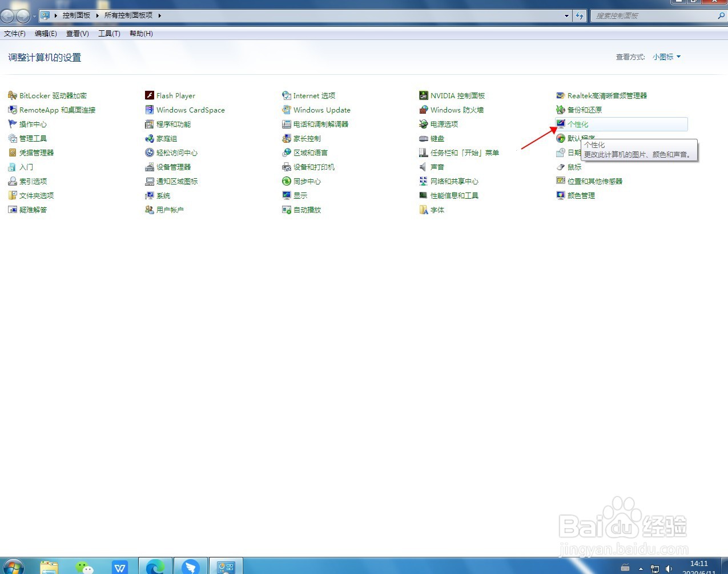Click the Back navigation button
Viewport: 728px width, 574px height.
point(8,16)
